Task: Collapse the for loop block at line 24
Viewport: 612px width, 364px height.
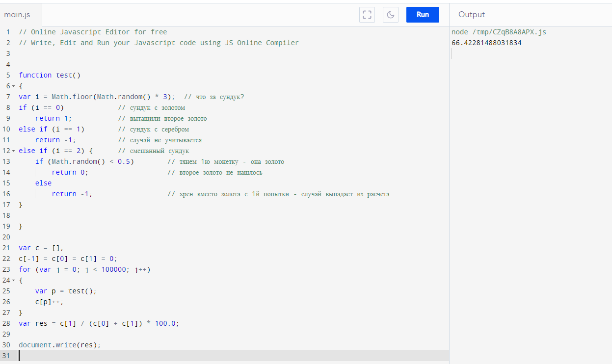Action: point(14,280)
